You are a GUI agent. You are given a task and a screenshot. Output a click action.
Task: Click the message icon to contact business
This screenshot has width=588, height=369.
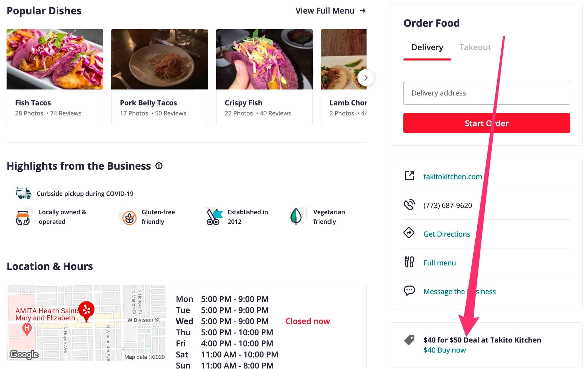409,291
